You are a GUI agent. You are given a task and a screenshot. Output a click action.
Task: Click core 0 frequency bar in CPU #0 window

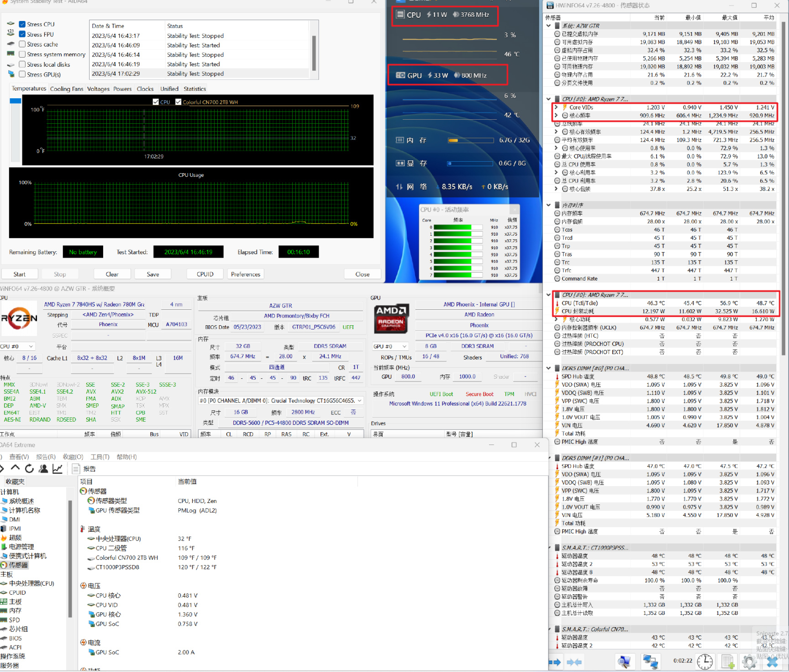458,227
